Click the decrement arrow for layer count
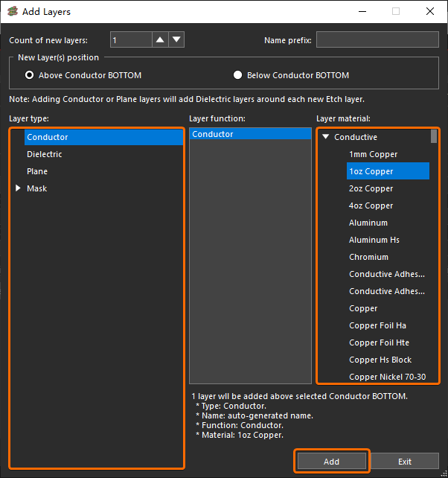Image resolution: width=448 pixels, height=478 pixels. point(176,40)
